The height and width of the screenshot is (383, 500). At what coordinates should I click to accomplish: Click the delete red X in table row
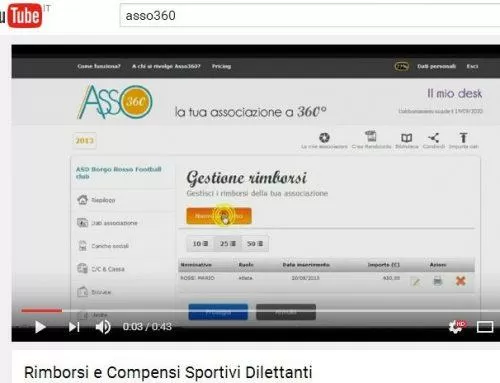[460, 281]
